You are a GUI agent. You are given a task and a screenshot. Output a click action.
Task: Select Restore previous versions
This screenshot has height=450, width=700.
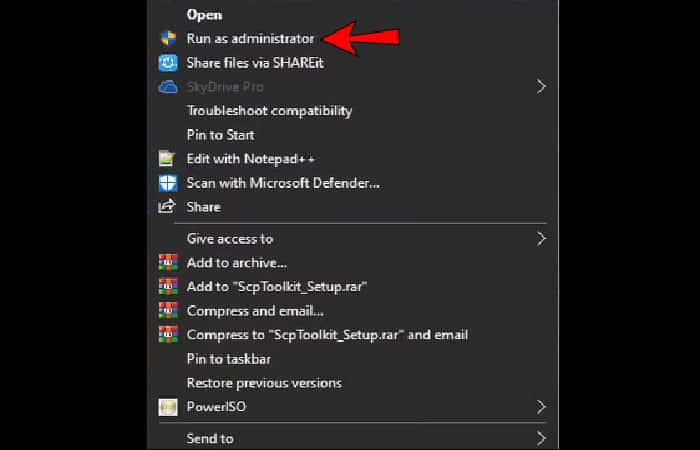pyautogui.click(x=264, y=383)
